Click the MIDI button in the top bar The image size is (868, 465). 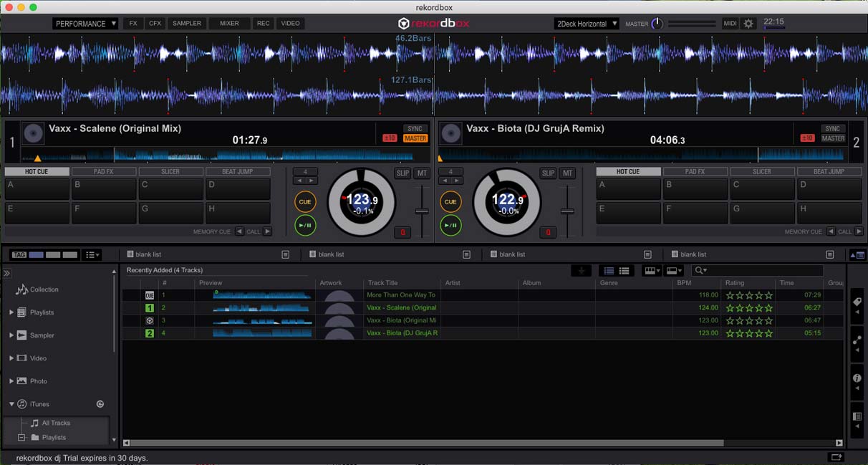click(x=730, y=24)
